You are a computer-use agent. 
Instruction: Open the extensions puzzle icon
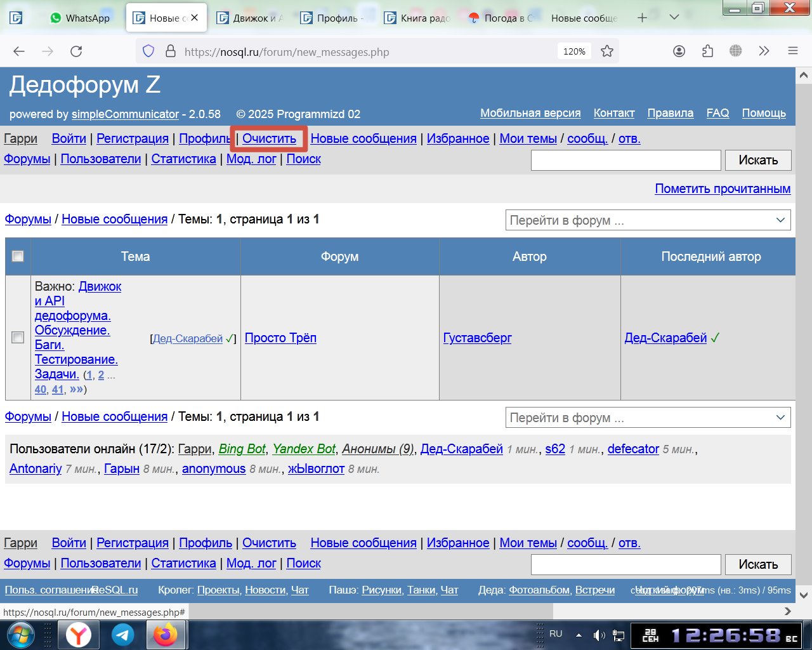707,51
